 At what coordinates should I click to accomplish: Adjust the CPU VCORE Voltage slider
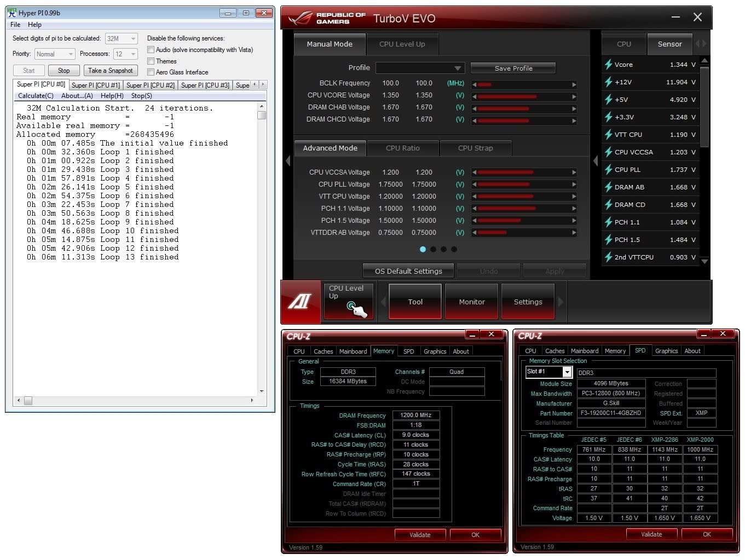coord(523,97)
